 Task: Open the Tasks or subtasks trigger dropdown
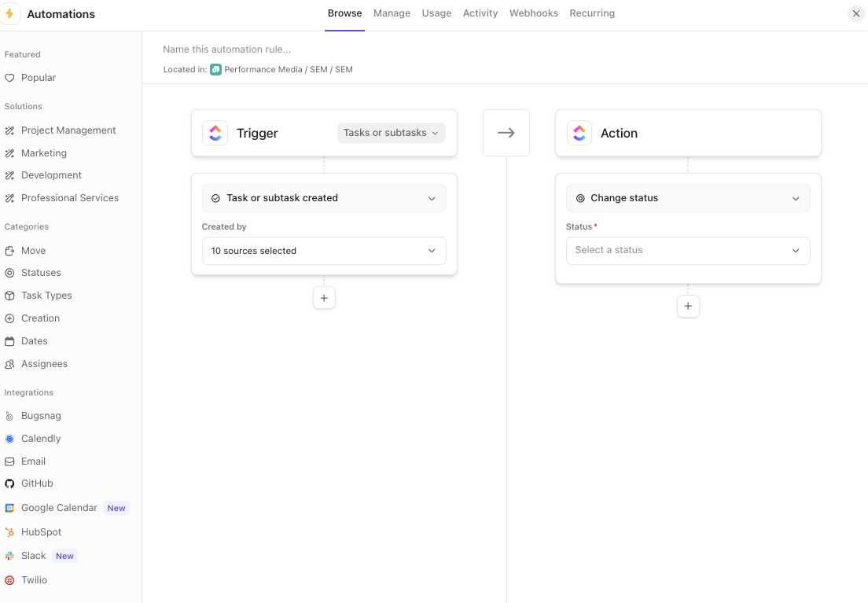point(391,132)
